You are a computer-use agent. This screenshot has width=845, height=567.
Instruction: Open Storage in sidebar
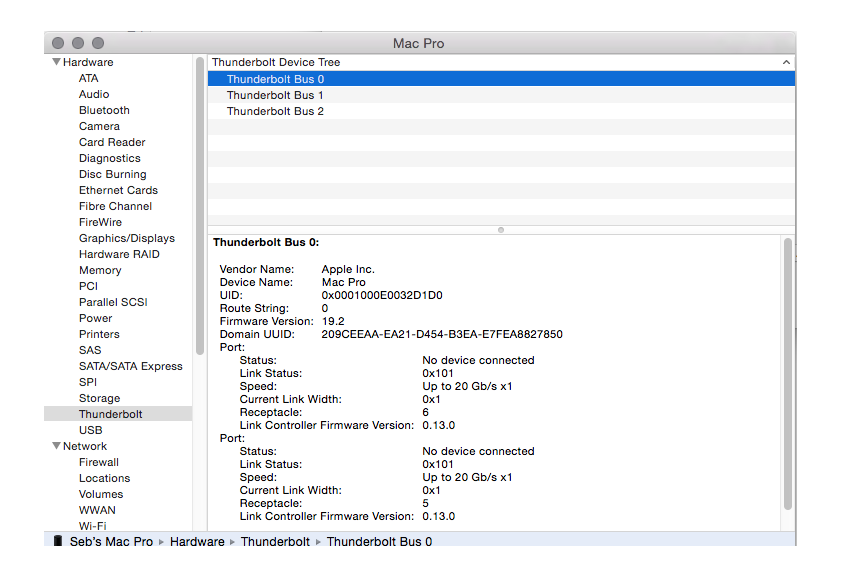click(99, 398)
